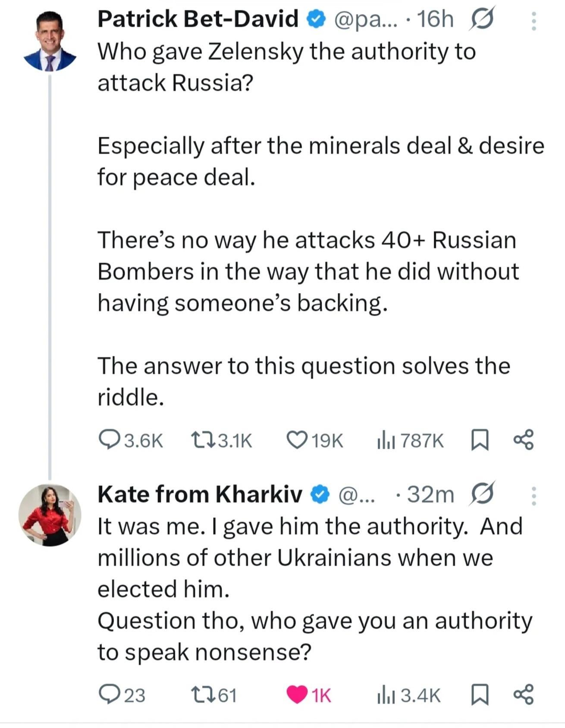Image resolution: width=565 pixels, height=728 pixels.
Task: Open Patrick Bet-David's profile name link
Action: [198, 19]
